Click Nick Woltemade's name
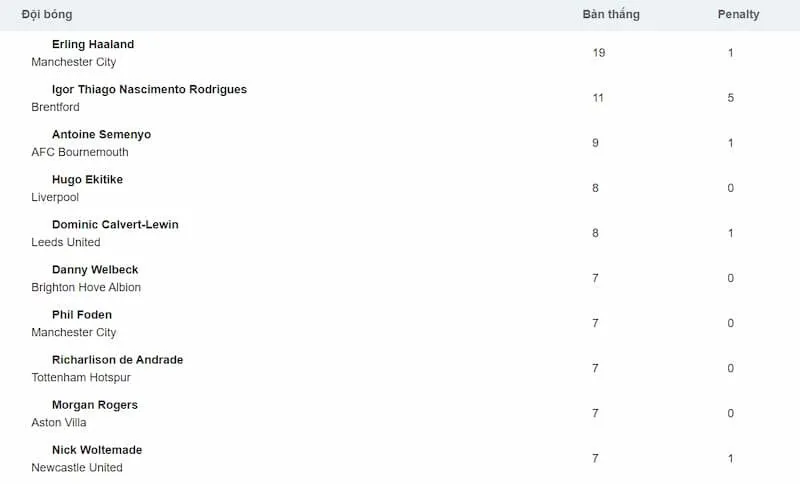 (x=97, y=450)
